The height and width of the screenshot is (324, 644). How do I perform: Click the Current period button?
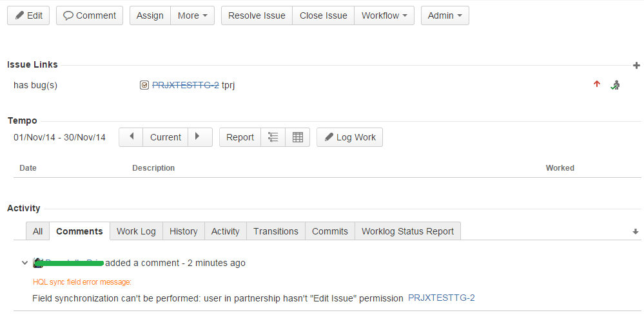tap(166, 137)
